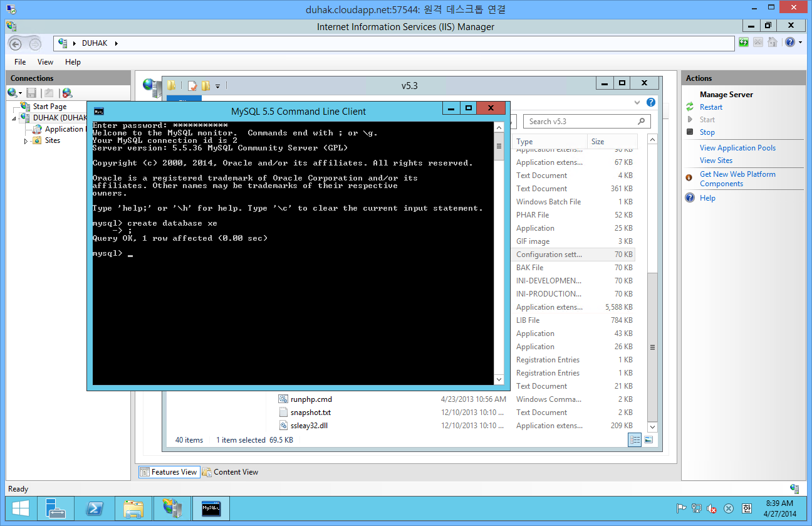Screen dimensions: 812x526
Task: Click the Home icon in IIS toolbar
Action: coord(773,42)
